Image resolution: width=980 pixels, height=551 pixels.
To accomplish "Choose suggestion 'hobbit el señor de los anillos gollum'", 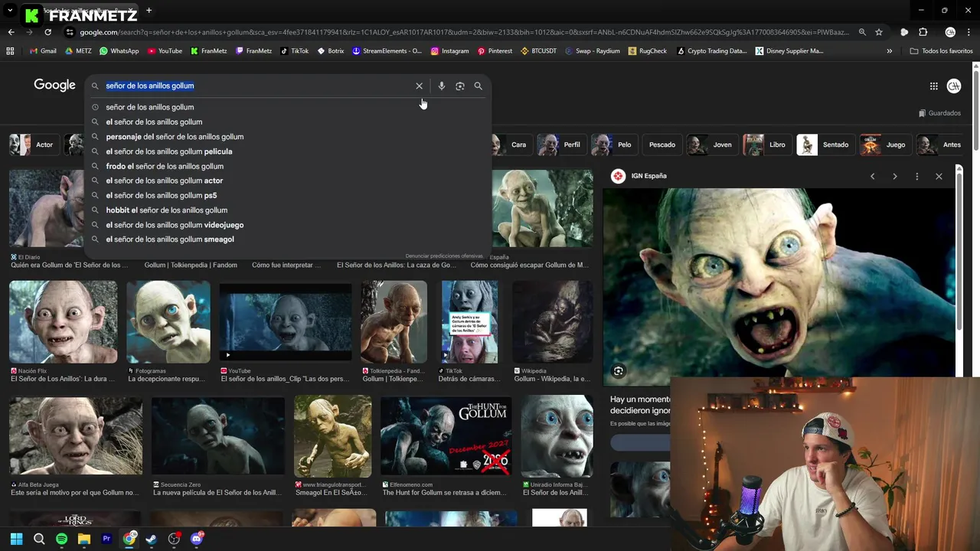I will click(x=288, y=210).
